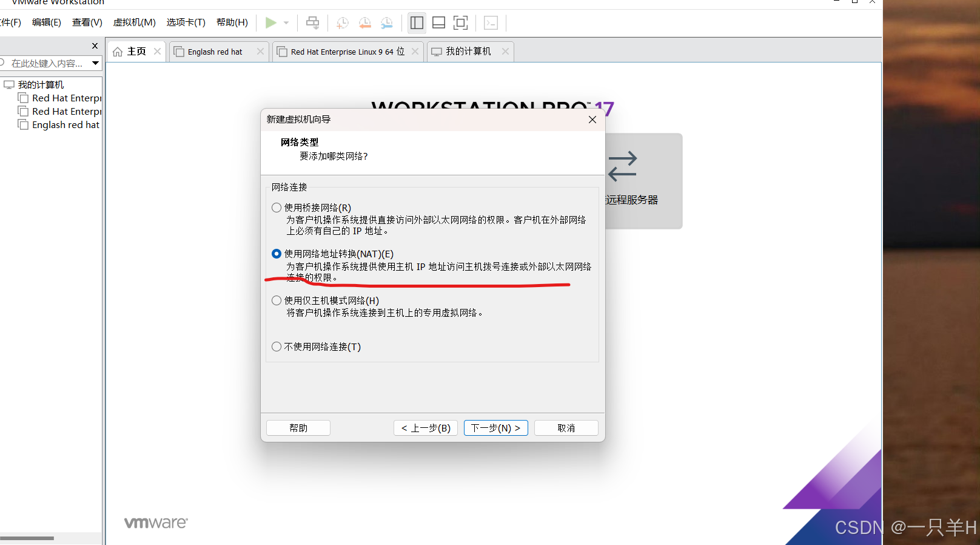Click the library panel horizontal scrollbar
This screenshot has width=980, height=545.
(x=27, y=538)
